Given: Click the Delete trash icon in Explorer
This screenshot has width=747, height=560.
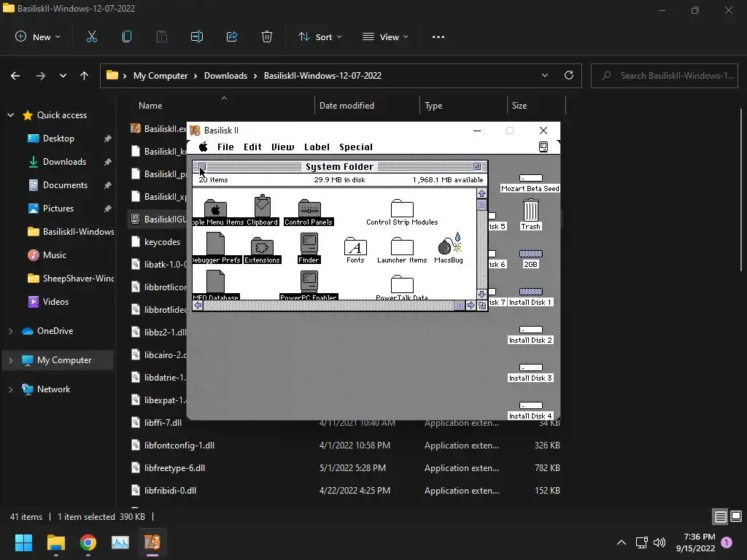Looking at the screenshot, I should [267, 36].
